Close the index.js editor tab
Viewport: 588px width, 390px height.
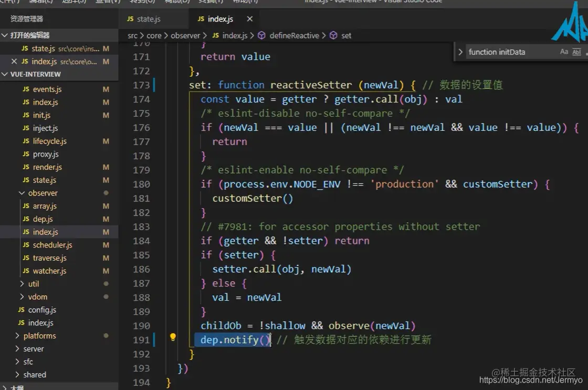[x=250, y=19]
